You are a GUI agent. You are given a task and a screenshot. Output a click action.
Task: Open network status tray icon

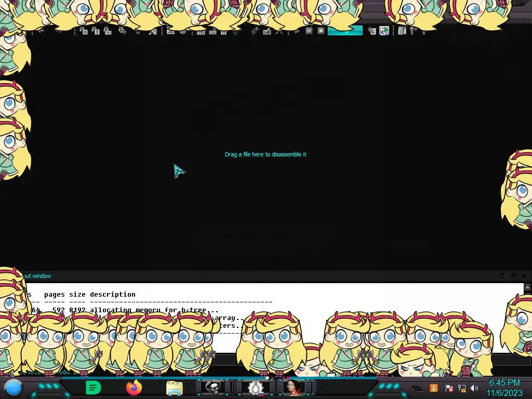click(x=462, y=388)
